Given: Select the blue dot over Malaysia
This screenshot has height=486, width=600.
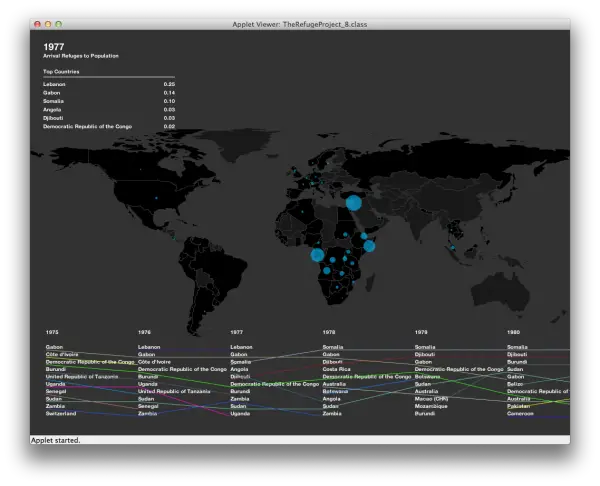Looking at the screenshot, I should tap(453, 248).
